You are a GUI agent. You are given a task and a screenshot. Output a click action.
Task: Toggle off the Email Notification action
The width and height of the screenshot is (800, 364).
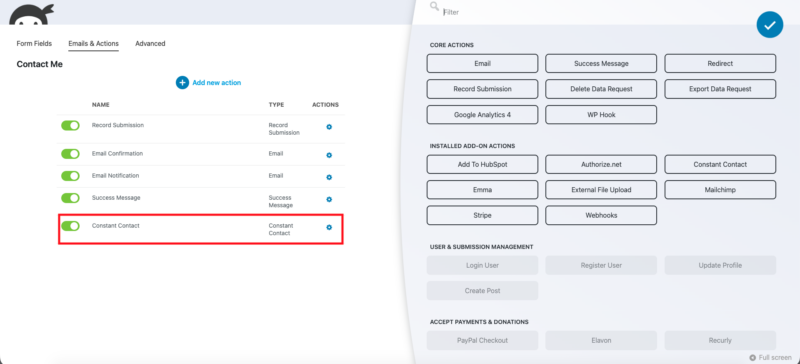[x=70, y=176]
